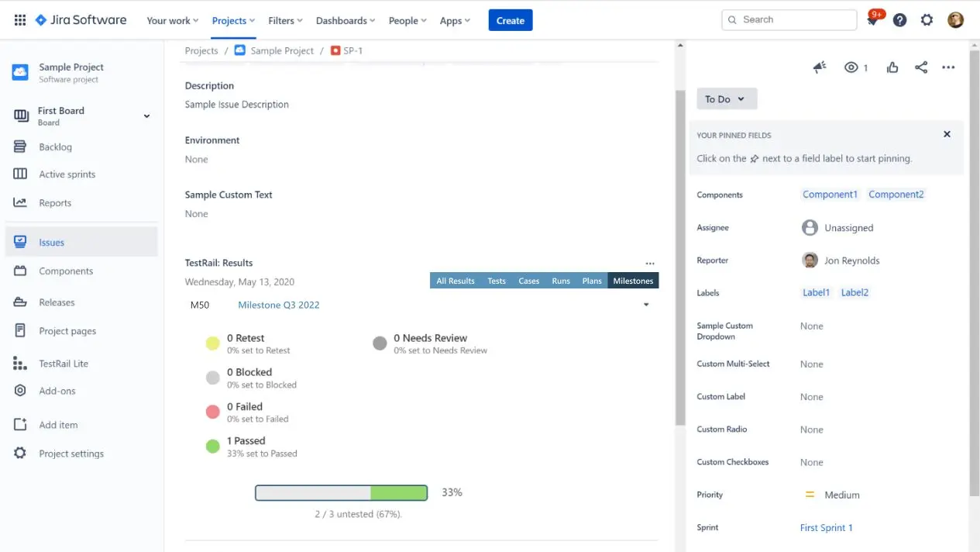Open the settings gear in header
This screenshot has height=552, width=980.
[927, 20]
